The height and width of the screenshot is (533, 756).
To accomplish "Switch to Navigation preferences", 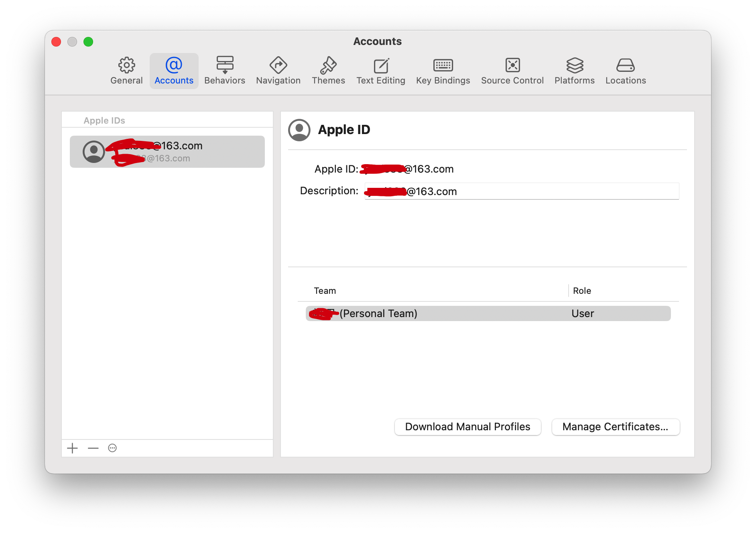I will click(x=278, y=71).
